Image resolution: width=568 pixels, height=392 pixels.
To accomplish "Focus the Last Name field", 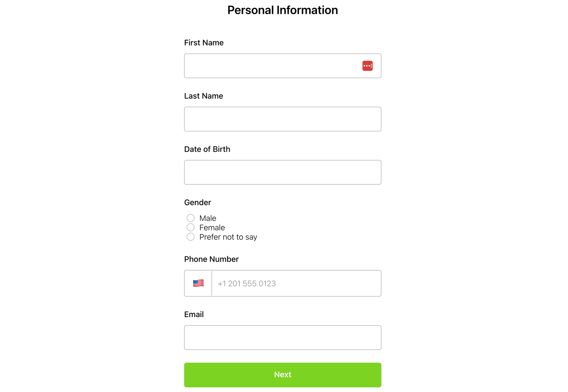I will (x=283, y=119).
